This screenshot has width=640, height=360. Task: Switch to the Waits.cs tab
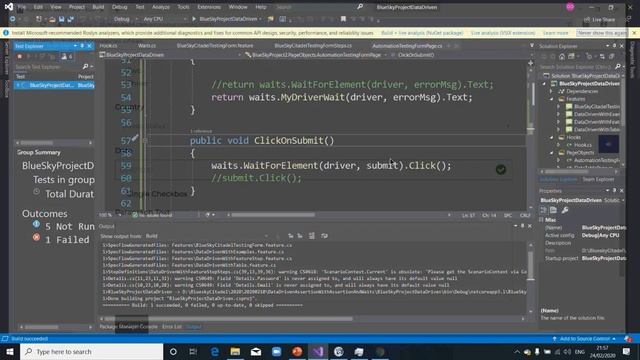pyautogui.click(x=147, y=46)
